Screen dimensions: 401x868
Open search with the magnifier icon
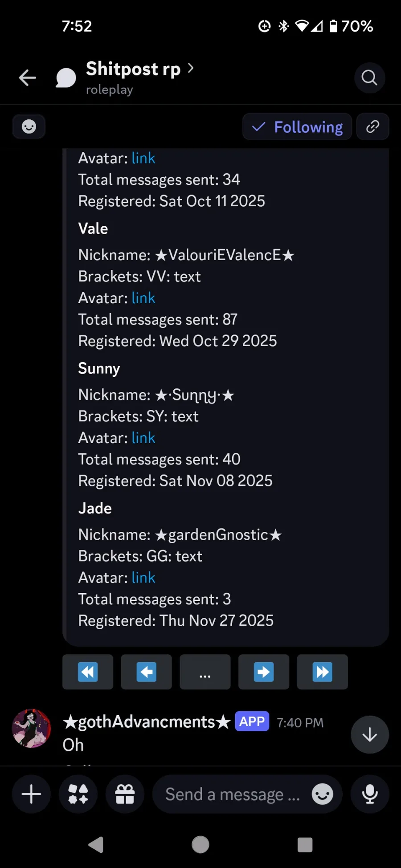point(369,78)
